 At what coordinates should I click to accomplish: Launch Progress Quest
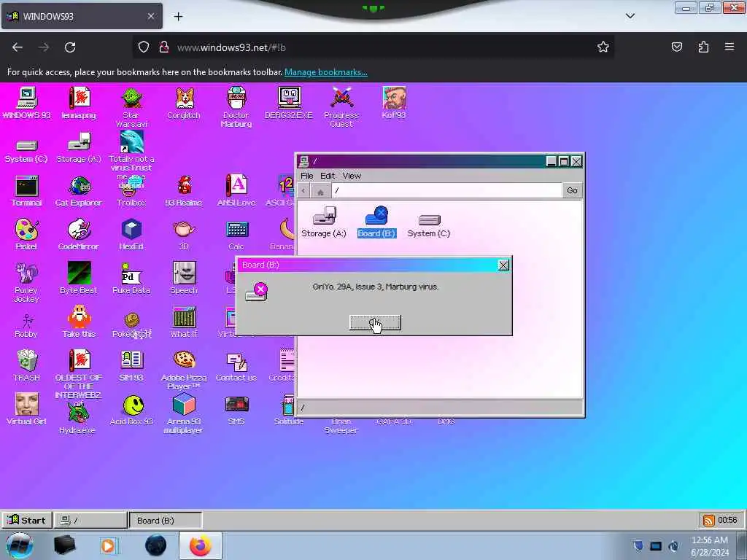coord(341,107)
